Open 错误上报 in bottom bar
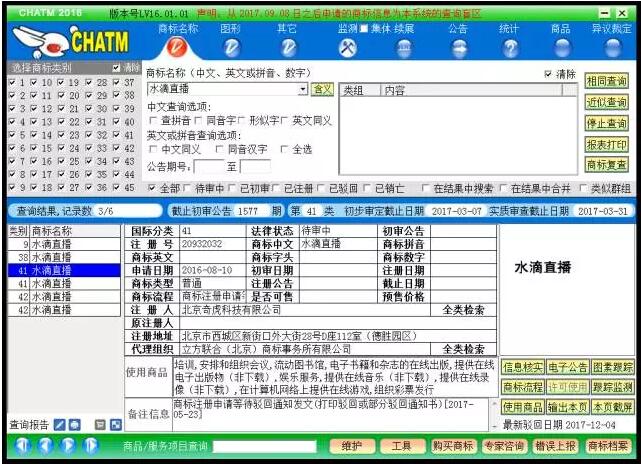This screenshot has width=641, height=465. coord(555,446)
